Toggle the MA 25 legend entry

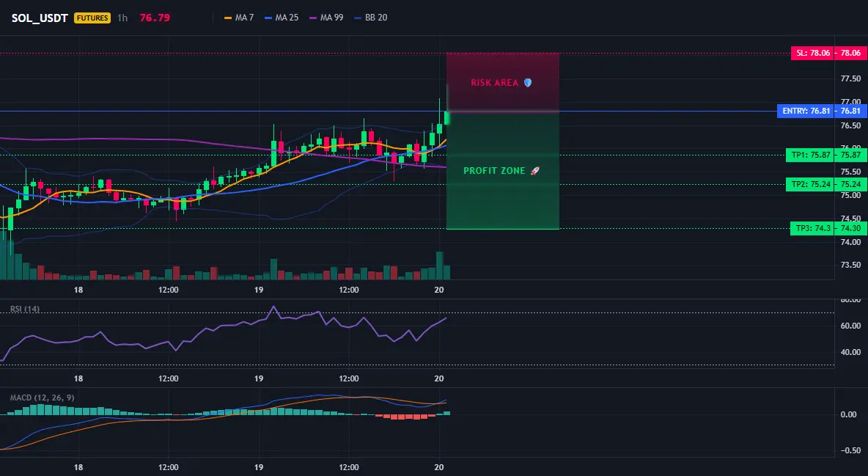[x=282, y=18]
